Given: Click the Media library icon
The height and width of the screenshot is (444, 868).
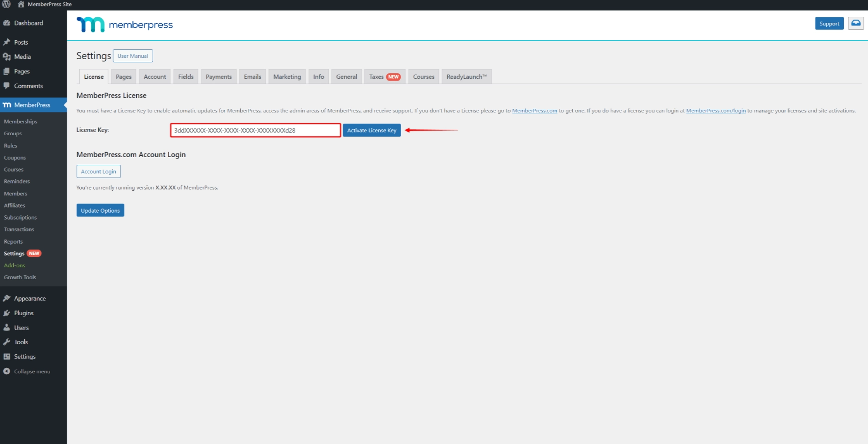Looking at the screenshot, I should (7, 57).
